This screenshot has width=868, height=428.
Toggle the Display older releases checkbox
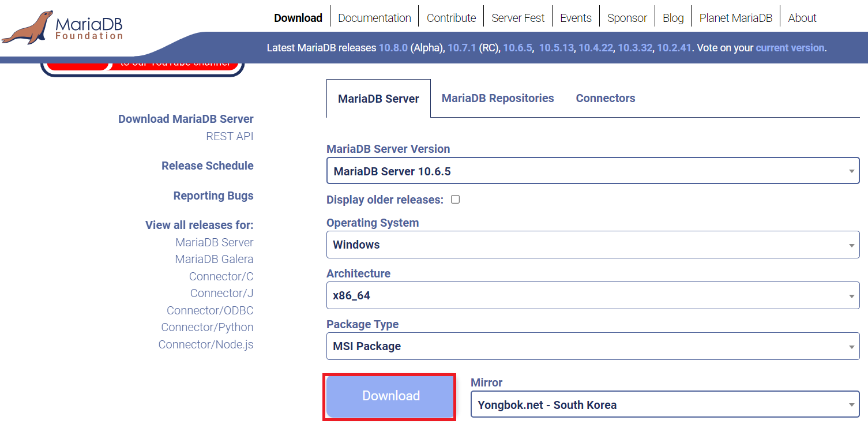click(455, 200)
